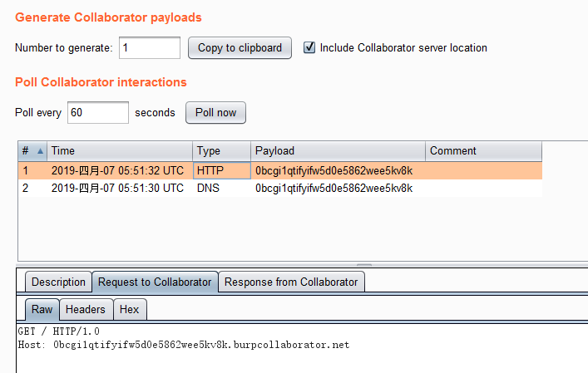Sort by the Type column header

[221, 151]
